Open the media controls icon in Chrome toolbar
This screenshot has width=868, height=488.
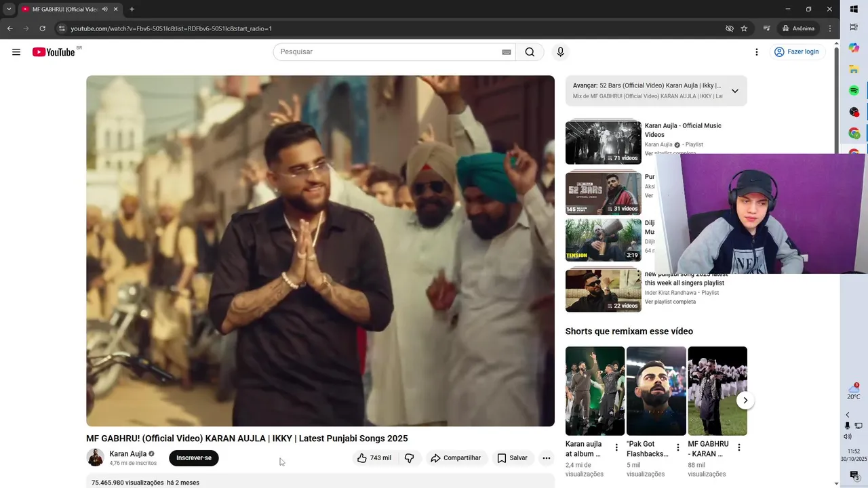coord(766,28)
